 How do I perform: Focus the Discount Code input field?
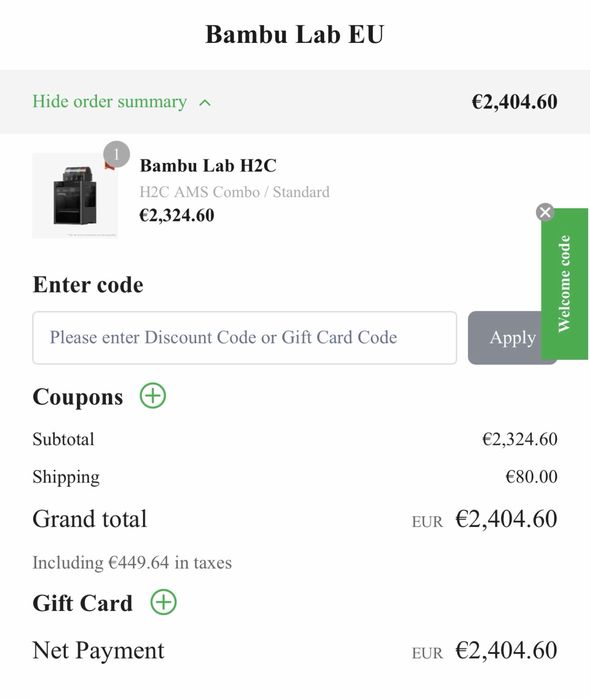[x=244, y=337]
